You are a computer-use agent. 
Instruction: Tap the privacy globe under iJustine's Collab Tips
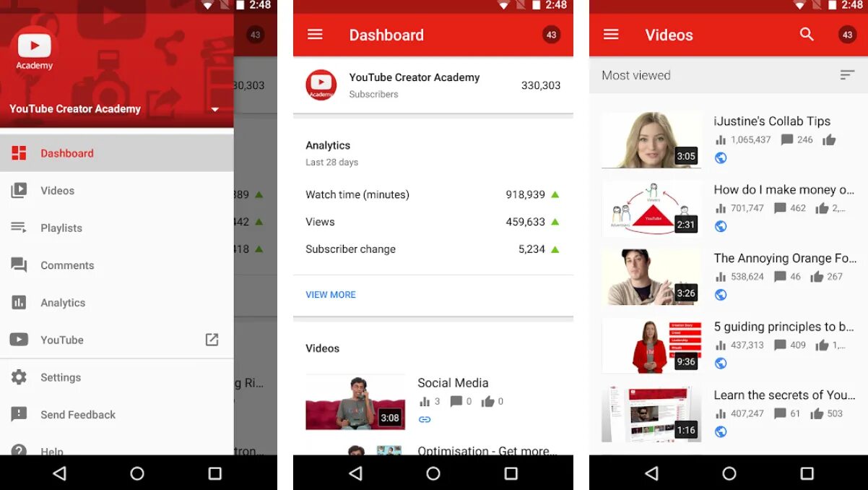[720, 158]
